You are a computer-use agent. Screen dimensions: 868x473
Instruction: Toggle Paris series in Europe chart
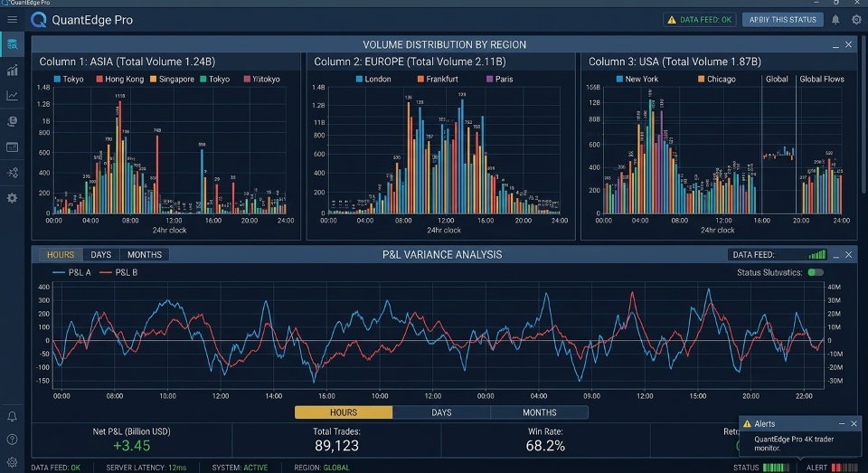click(x=499, y=80)
